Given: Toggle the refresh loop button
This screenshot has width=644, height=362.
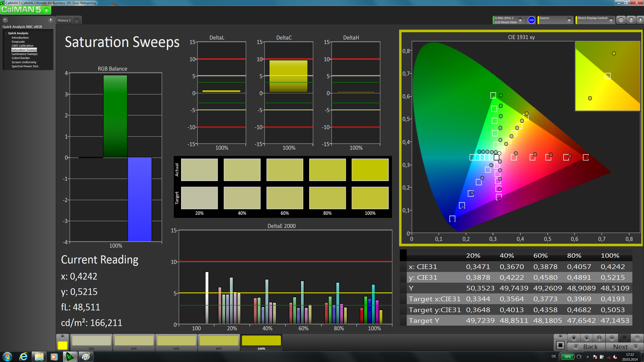Looking at the screenshot, I should (624, 338).
